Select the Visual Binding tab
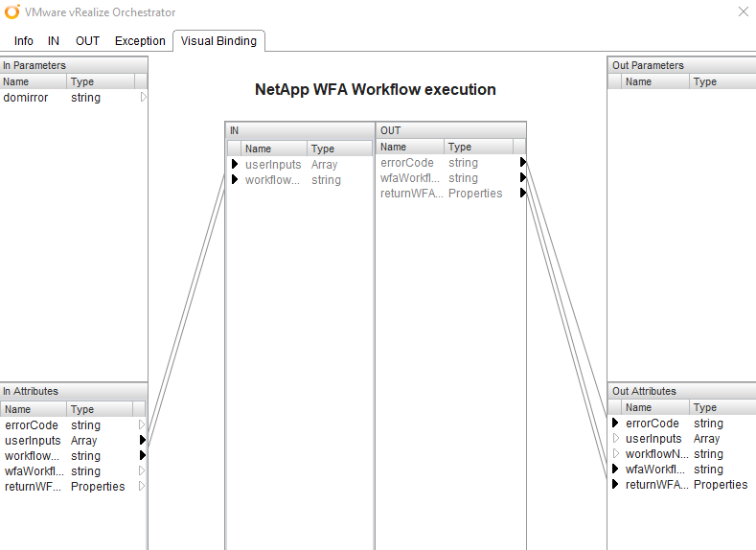This screenshot has width=756, height=550. [218, 41]
